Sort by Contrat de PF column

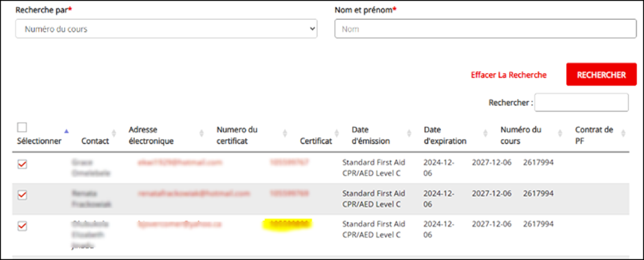[x=623, y=133]
